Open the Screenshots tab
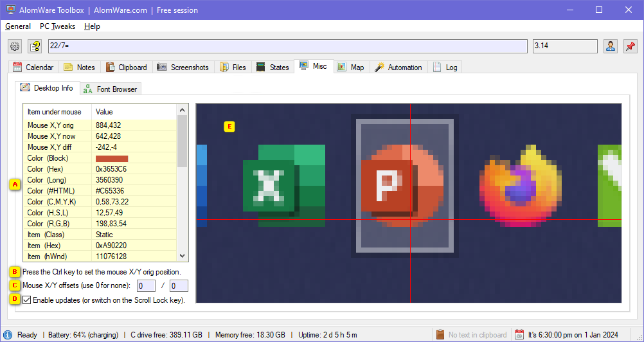This screenshot has width=644, height=342. tap(183, 67)
